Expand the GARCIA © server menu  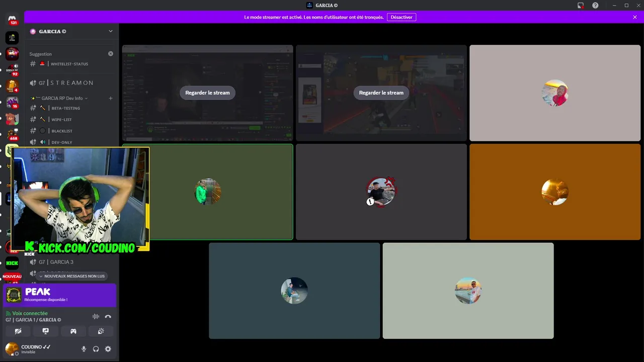tap(71, 31)
